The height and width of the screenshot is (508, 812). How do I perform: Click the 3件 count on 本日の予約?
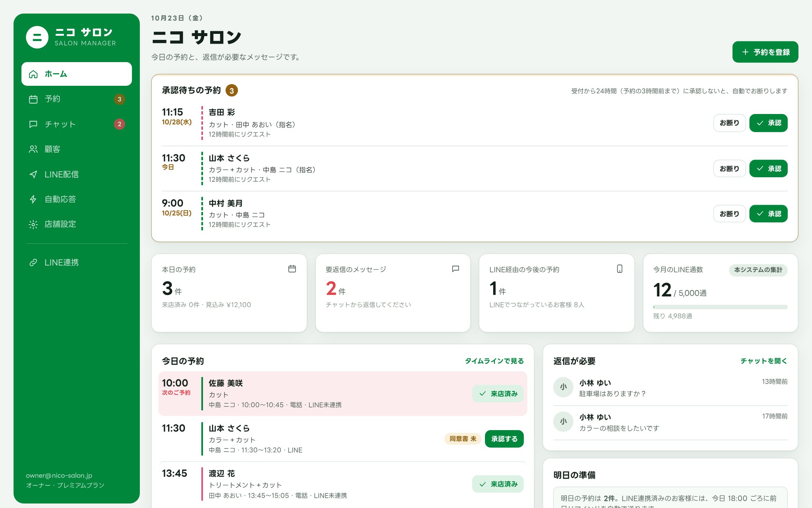click(x=172, y=289)
